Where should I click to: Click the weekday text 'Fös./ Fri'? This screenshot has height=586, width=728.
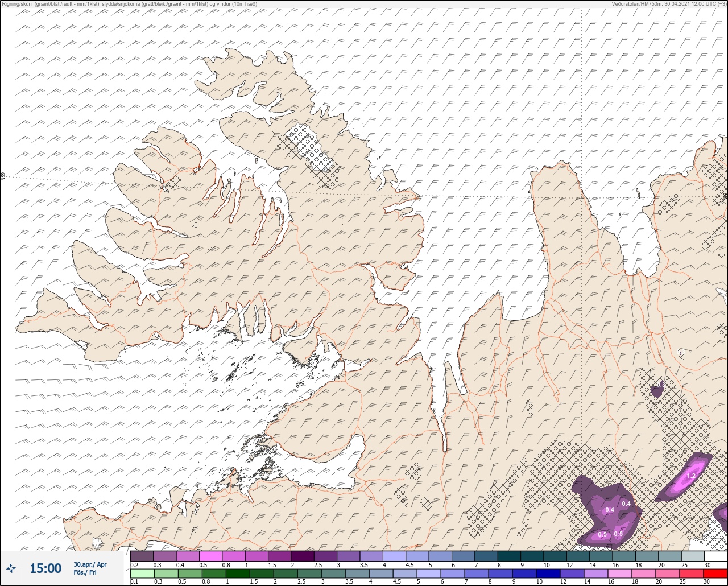click(85, 572)
